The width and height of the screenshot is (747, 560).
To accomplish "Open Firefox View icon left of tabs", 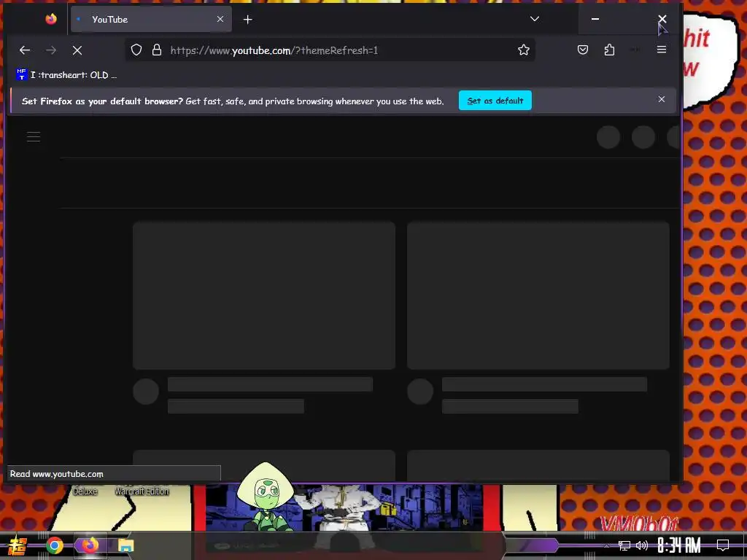I will [51, 19].
